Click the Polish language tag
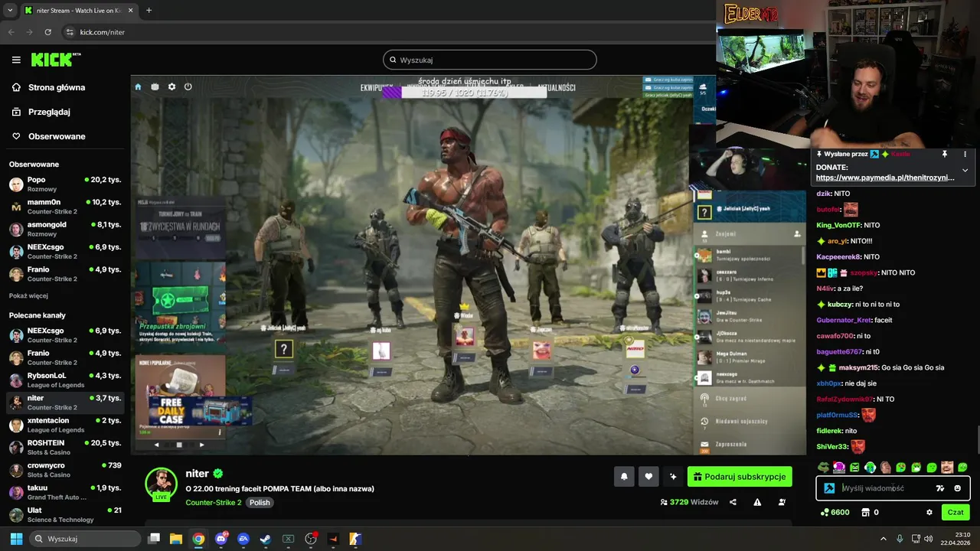Screen dimensions: 980x551 260,503
